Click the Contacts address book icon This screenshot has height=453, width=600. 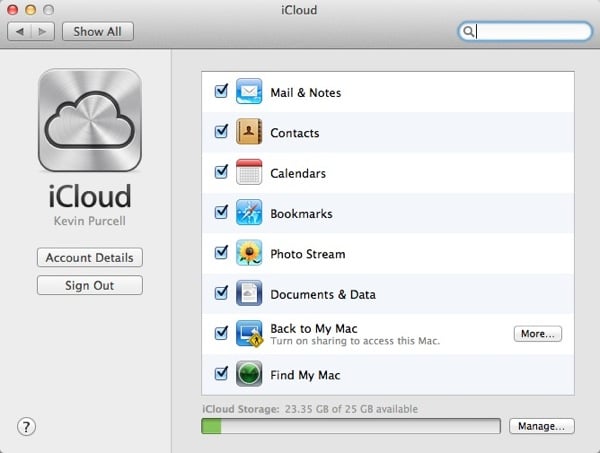pos(249,132)
